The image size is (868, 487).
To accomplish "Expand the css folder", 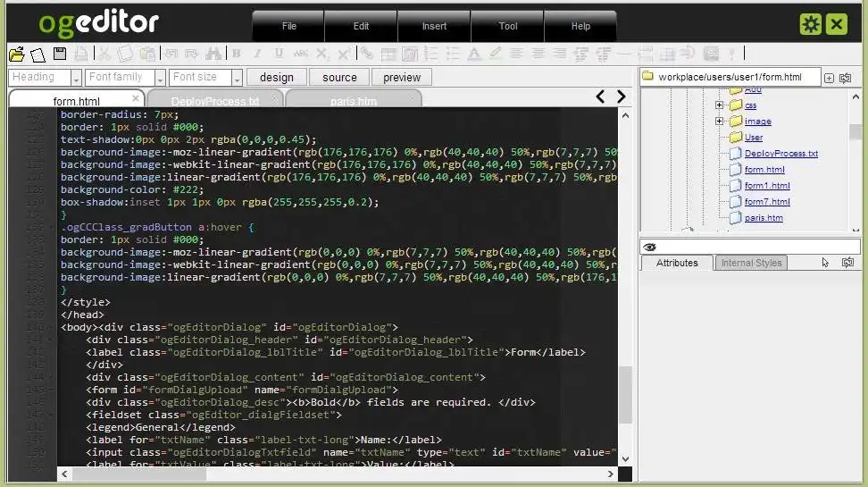I will click(719, 105).
